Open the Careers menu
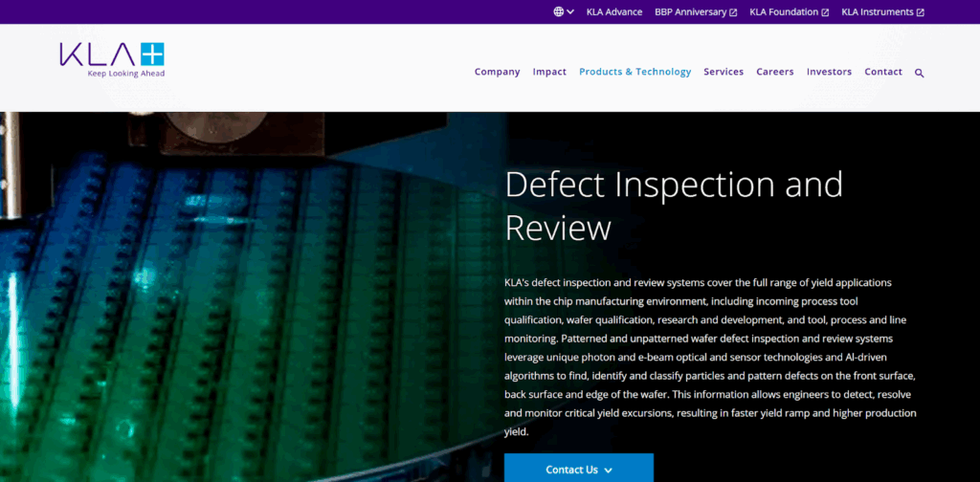Screen dimensions: 980x482 [x=775, y=72]
